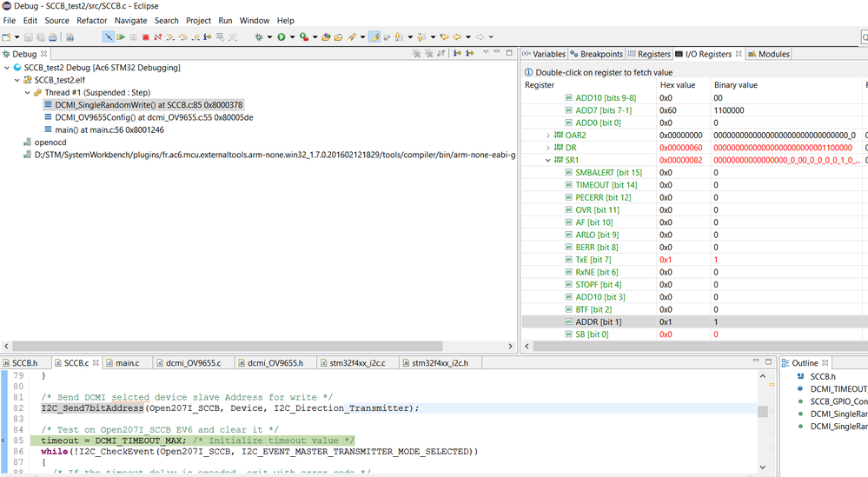Click the Print toolbar icon

(53, 37)
